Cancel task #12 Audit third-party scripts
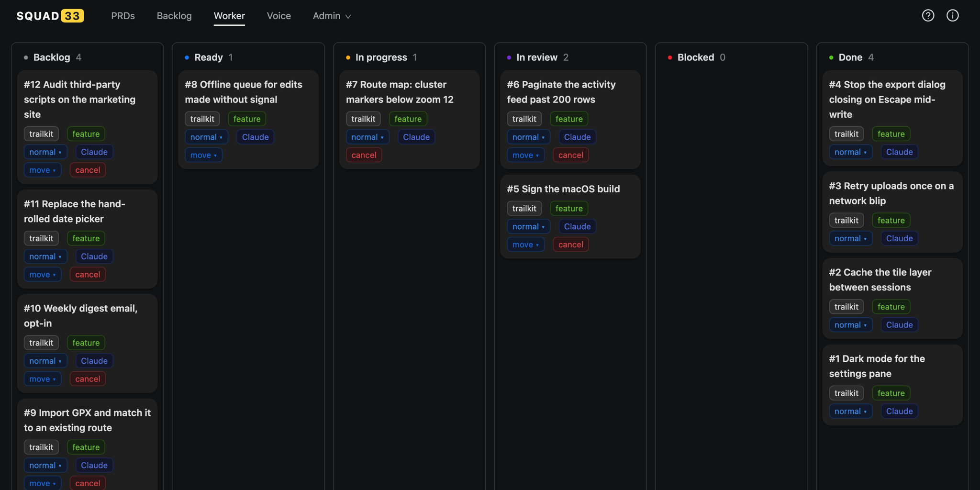The image size is (980, 490). point(88,170)
